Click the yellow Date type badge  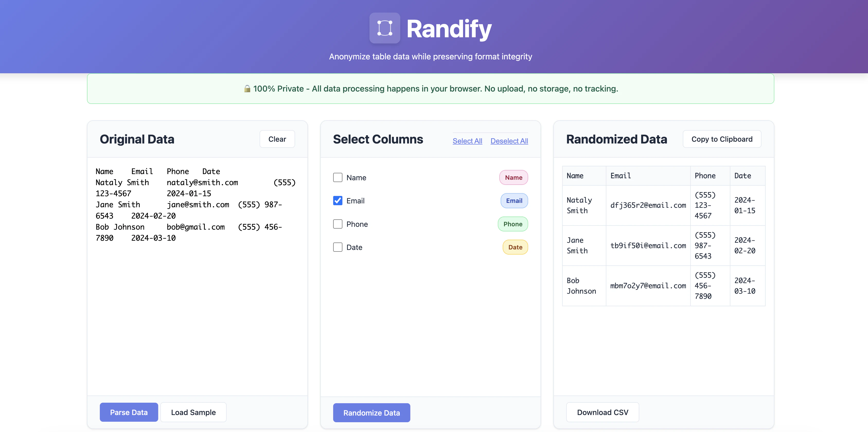(515, 247)
